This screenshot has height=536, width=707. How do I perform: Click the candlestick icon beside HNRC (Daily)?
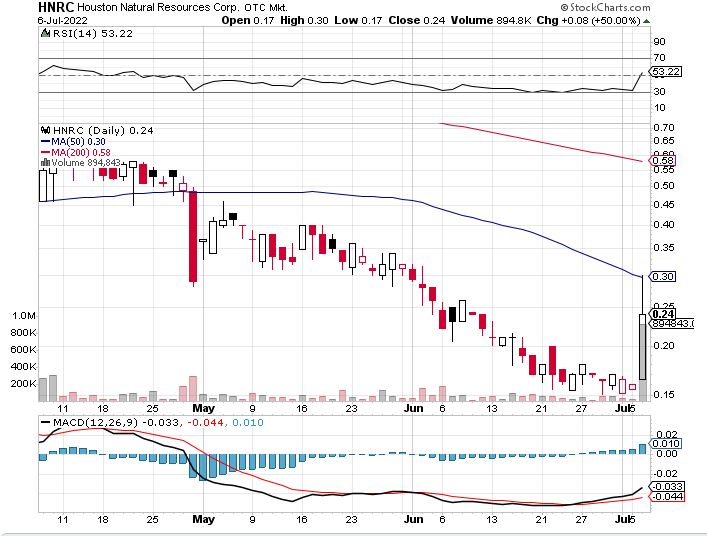point(45,130)
